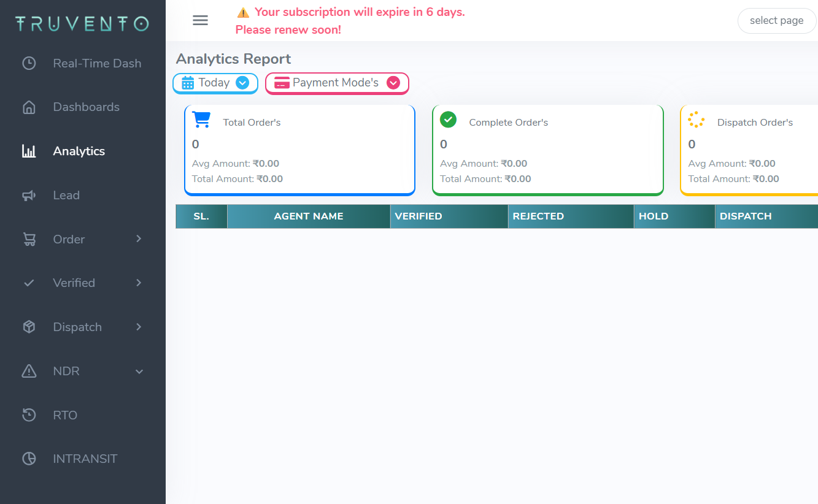The height and width of the screenshot is (504, 818).
Task: Click the hamburger menu icon
Action: [200, 20]
